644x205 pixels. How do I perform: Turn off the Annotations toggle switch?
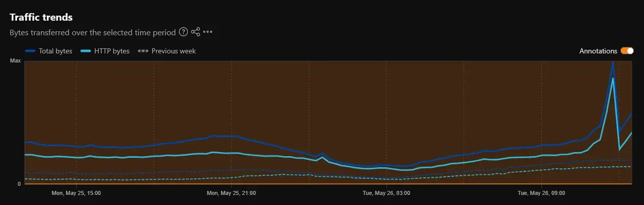click(627, 51)
